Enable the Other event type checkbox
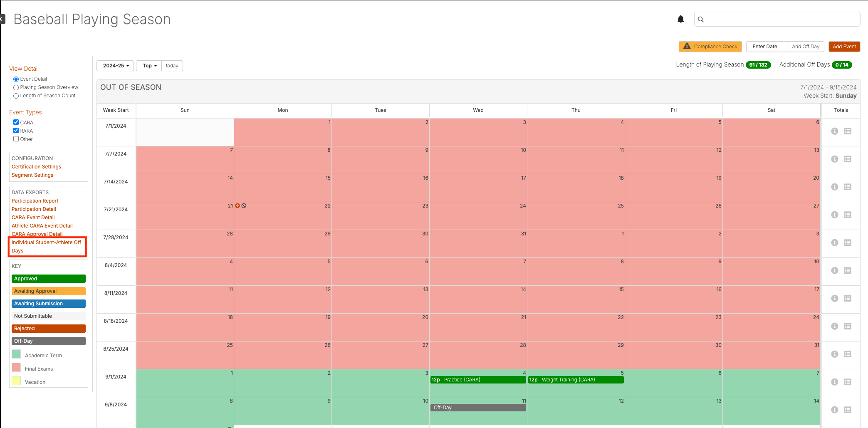 16,139
